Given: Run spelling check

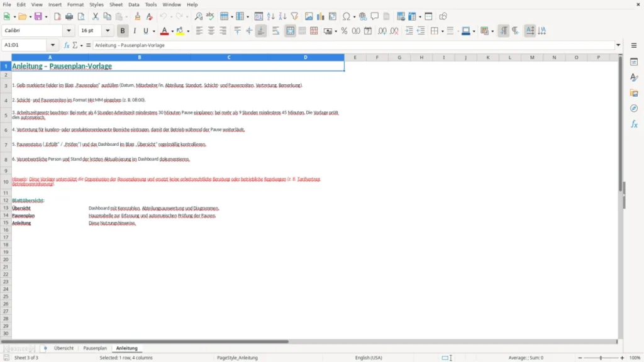Looking at the screenshot, I should pos(210,16).
